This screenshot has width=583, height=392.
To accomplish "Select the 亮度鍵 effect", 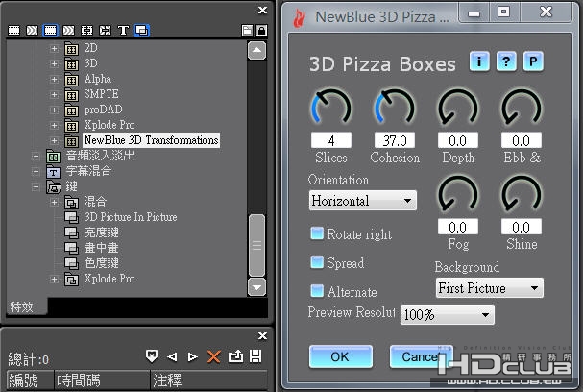I will (101, 233).
